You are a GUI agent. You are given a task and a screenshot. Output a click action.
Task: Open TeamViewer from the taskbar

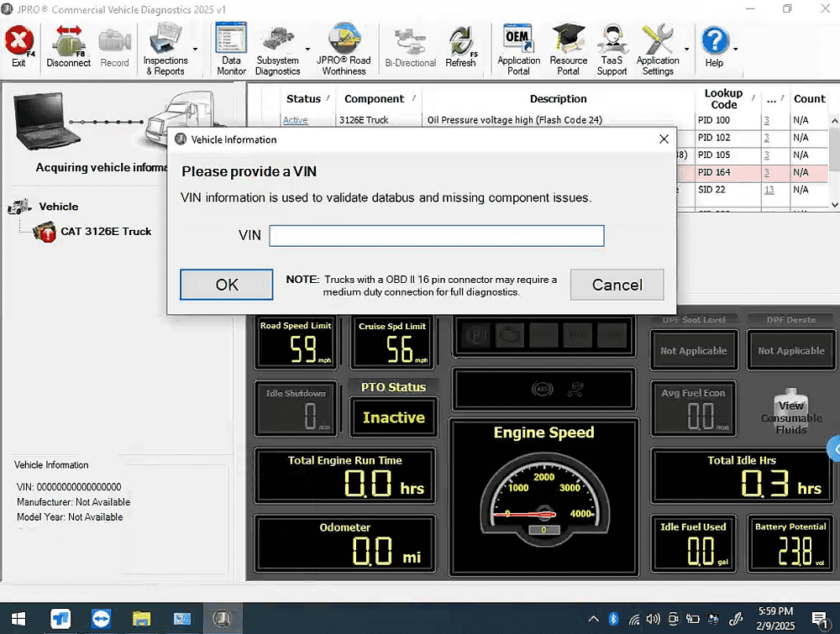pyautogui.click(x=101, y=619)
